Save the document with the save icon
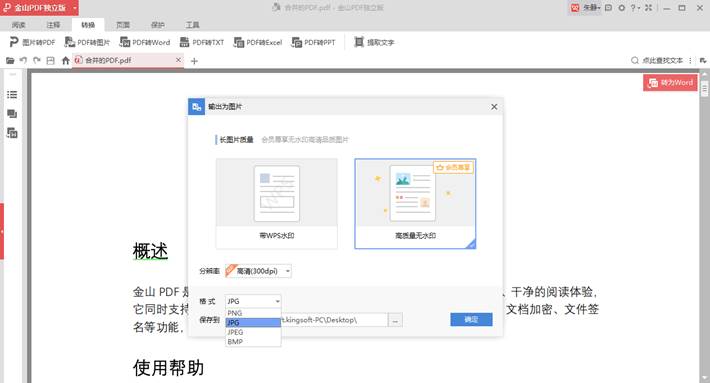Viewport: 710px width, 383px height. click(x=50, y=60)
